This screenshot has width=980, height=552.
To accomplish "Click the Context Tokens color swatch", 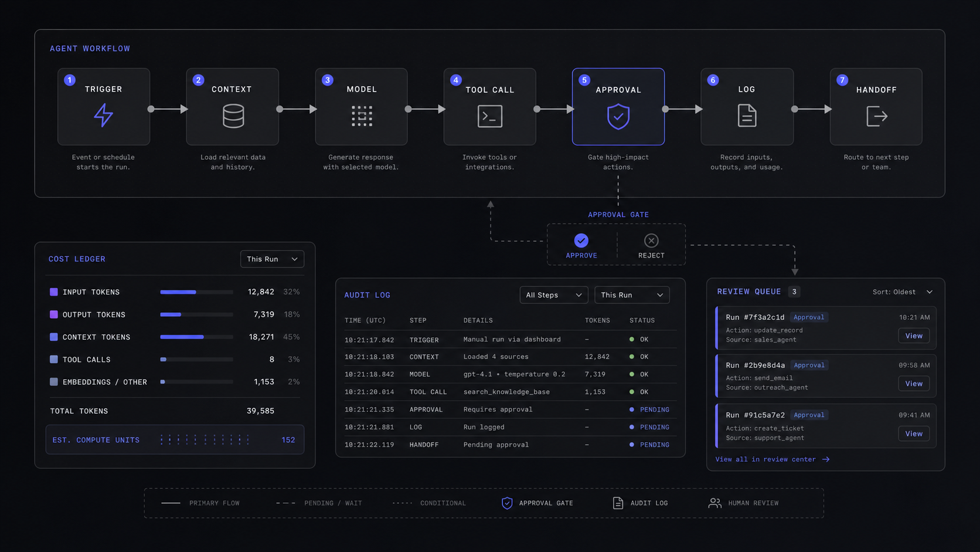I will (54, 337).
